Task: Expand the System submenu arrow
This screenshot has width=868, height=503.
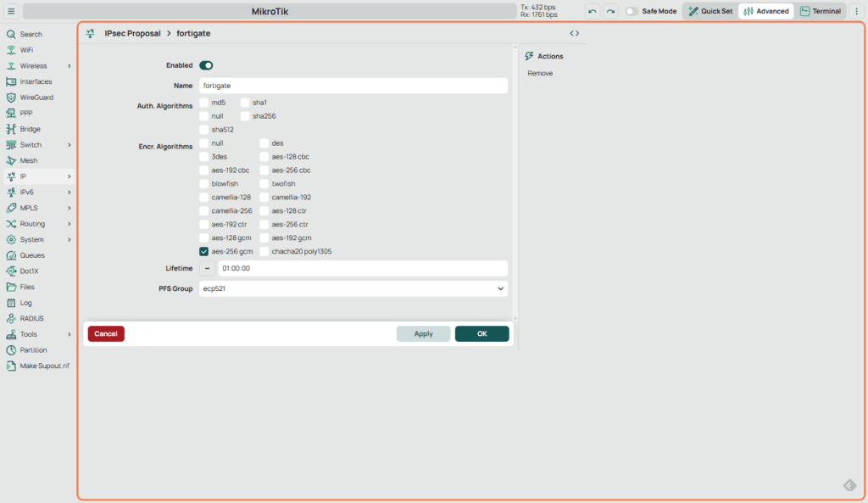Action: pyautogui.click(x=70, y=240)
